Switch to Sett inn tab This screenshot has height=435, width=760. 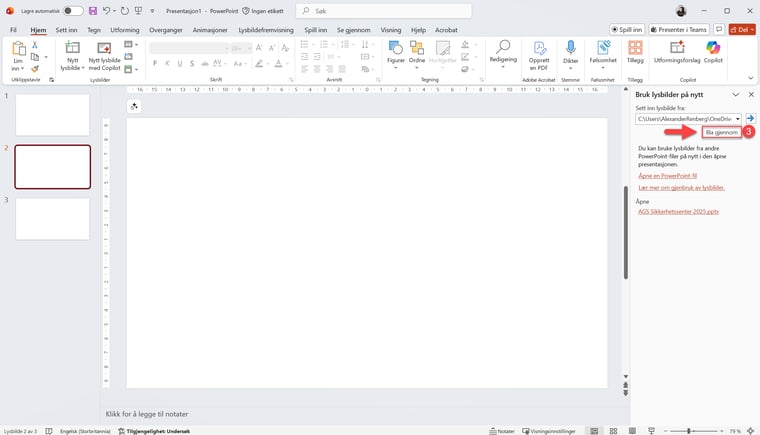66,30
